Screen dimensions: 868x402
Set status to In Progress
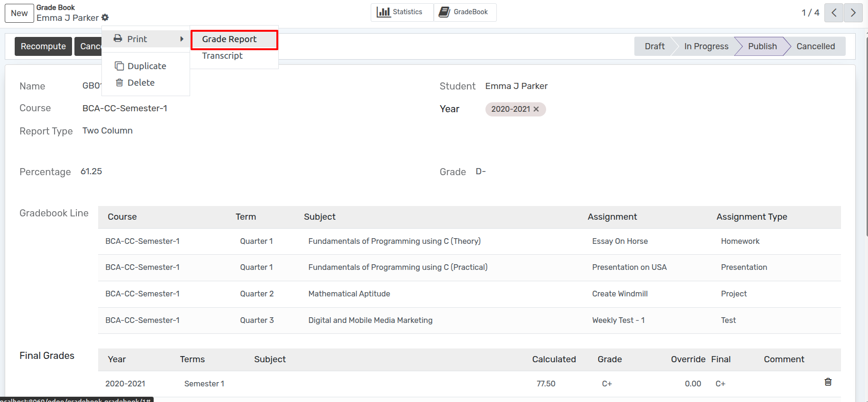[x=706, y=46]
